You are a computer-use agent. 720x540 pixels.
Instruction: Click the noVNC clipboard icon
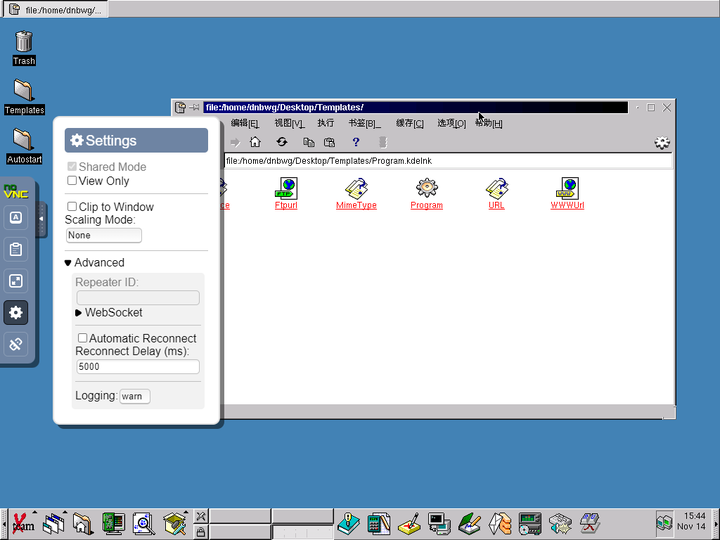coord(15,250)
